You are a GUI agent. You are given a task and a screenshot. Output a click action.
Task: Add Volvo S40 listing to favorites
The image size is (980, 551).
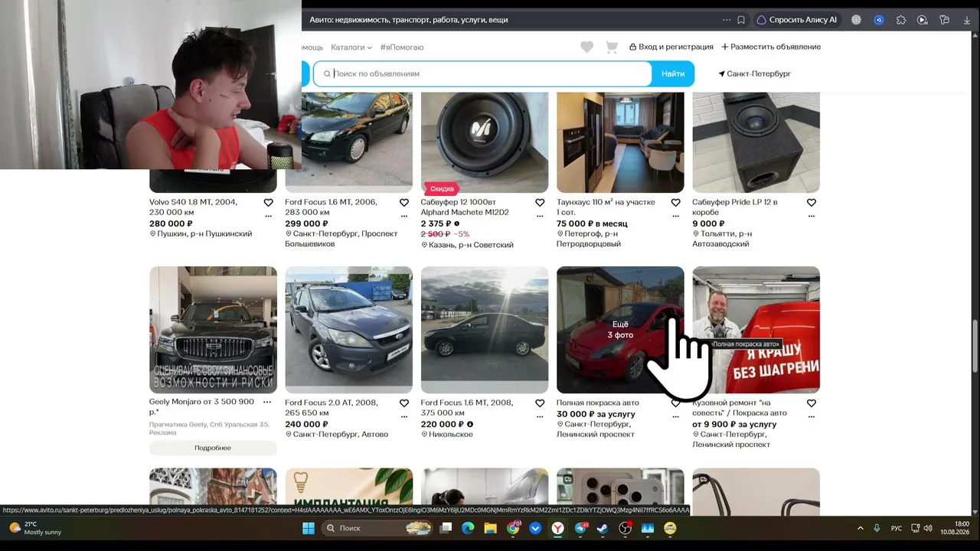(x=268, y=203)
